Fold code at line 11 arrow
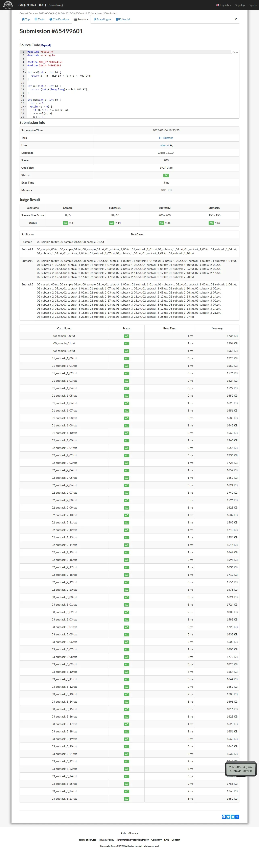 tap(25, 86)
